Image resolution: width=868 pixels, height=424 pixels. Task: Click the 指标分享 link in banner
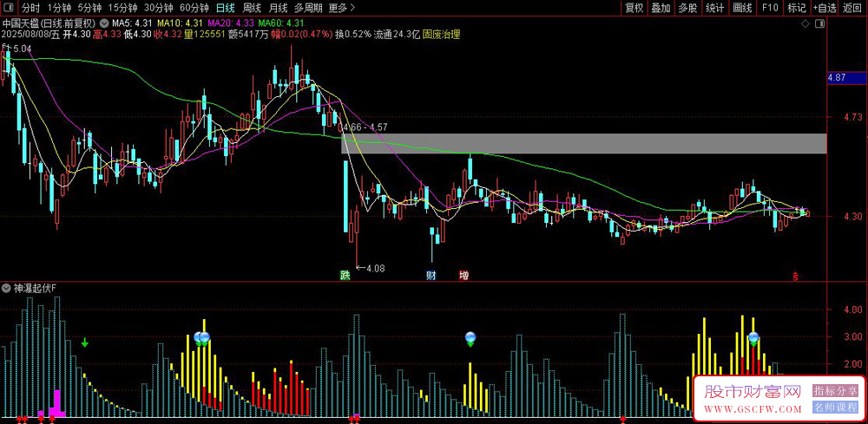(x=835, y=391)
